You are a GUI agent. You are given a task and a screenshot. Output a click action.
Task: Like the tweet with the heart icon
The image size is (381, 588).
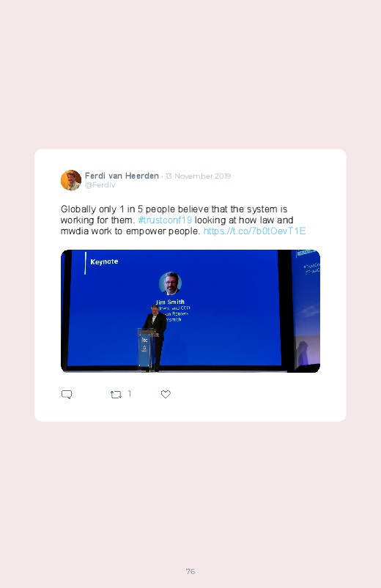point(166,394)
